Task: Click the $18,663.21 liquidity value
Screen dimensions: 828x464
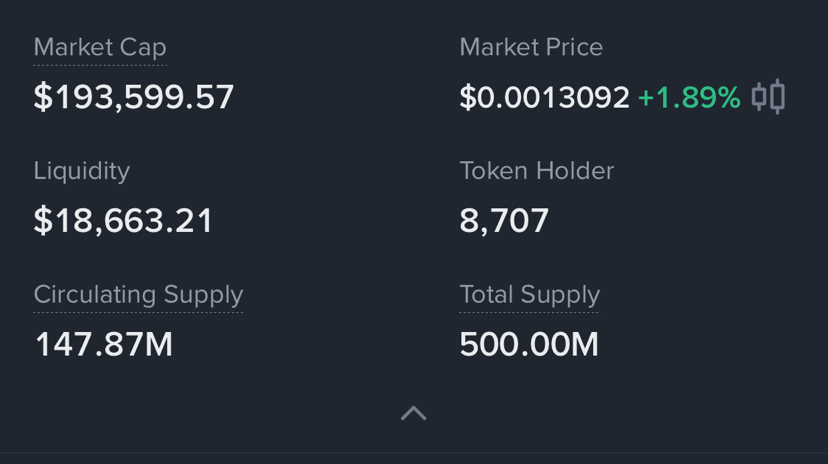Action: coord(124,221)
